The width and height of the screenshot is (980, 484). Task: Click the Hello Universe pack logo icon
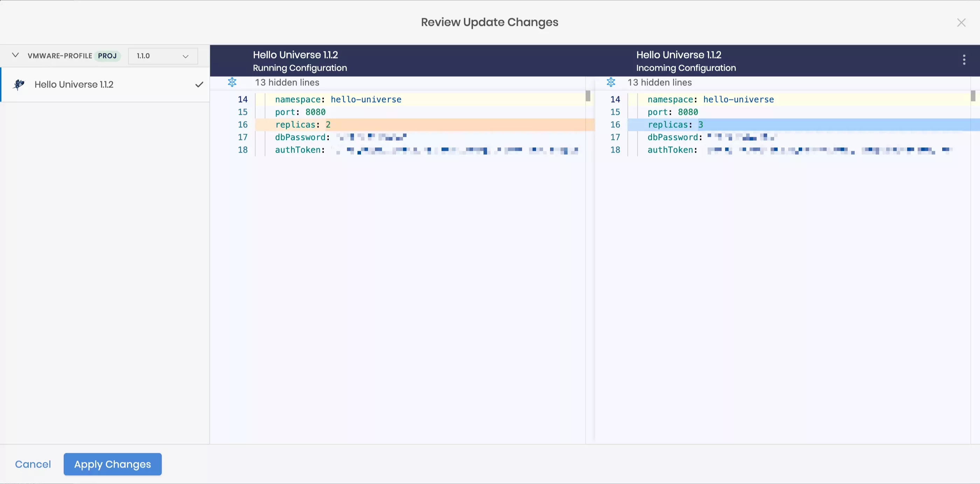tap(19, 84)
